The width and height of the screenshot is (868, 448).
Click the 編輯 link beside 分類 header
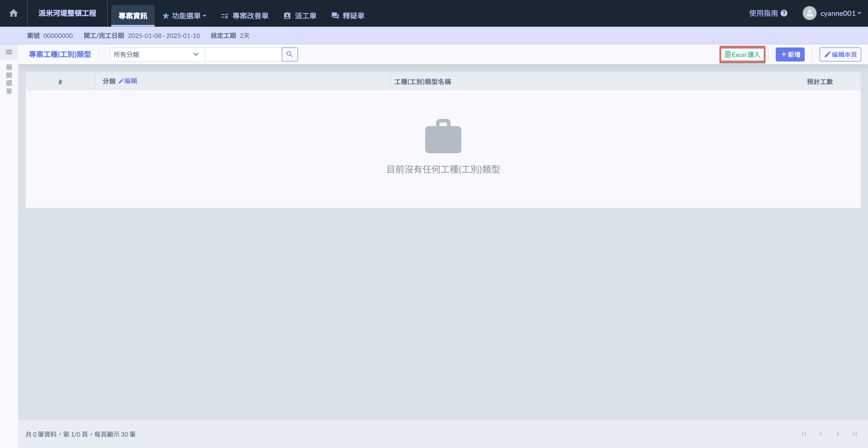point(128,81)
